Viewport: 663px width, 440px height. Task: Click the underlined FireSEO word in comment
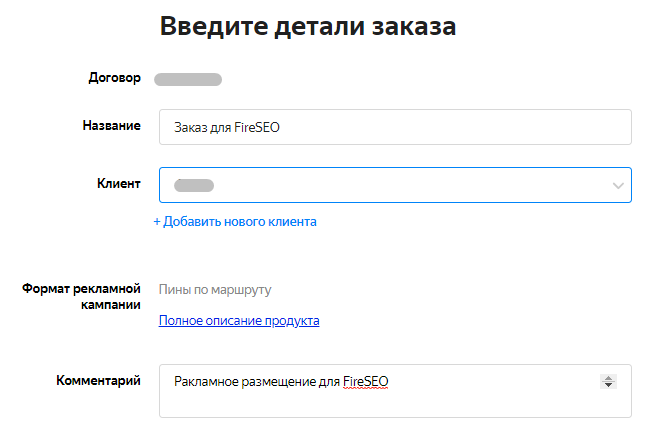point(365,381)
